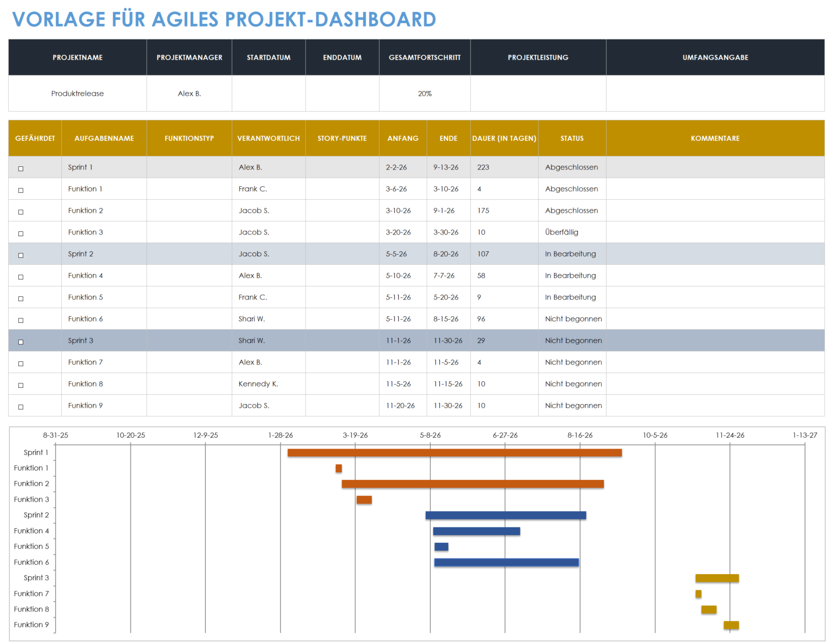The image size is (834, 644).
Task: Click the empty Startdatum input cell
Action: coord(269,94)
